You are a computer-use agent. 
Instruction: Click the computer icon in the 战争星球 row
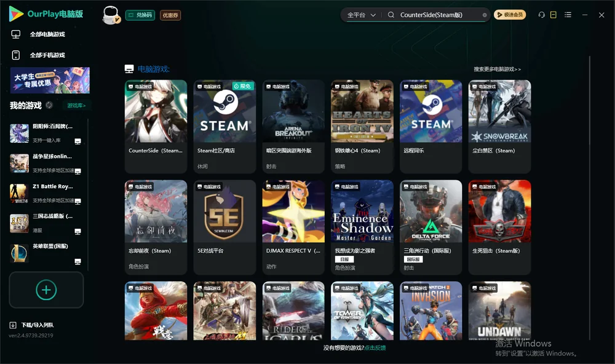pos(77,171)
